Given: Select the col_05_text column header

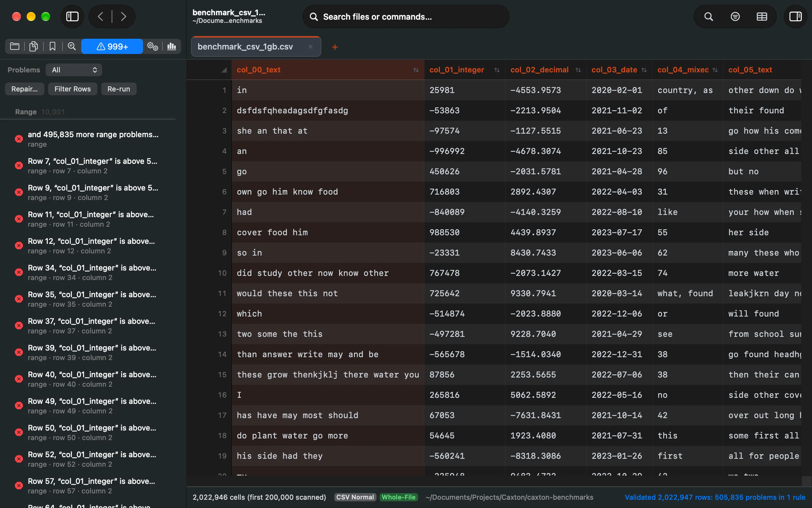Looking at the screenshot, I should (x=762, y=70).
